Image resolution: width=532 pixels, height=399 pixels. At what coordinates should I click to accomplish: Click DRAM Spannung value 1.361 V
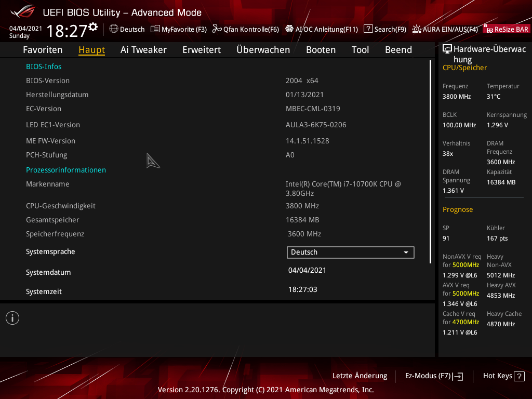click(x=453, y=191)
